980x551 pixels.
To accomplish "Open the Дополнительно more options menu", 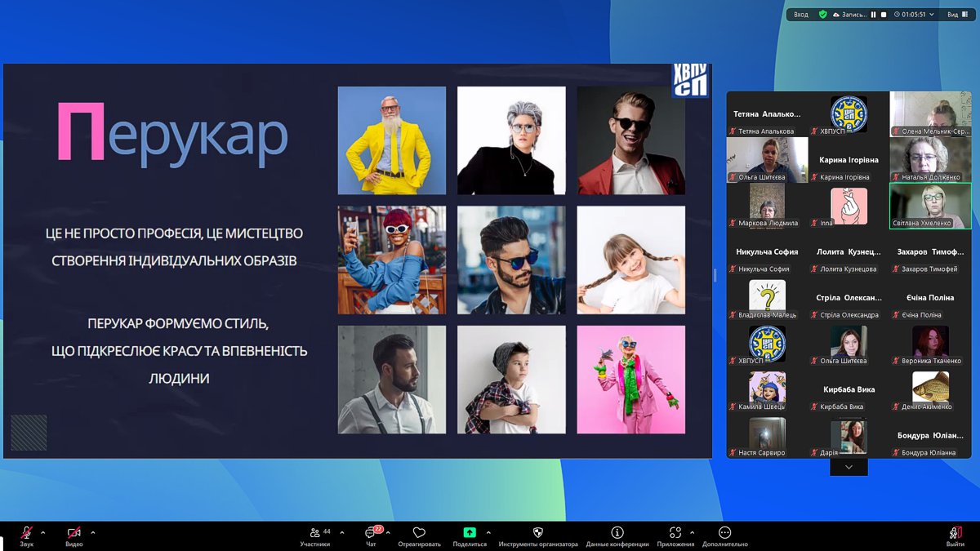I will (x=724, y=536).
